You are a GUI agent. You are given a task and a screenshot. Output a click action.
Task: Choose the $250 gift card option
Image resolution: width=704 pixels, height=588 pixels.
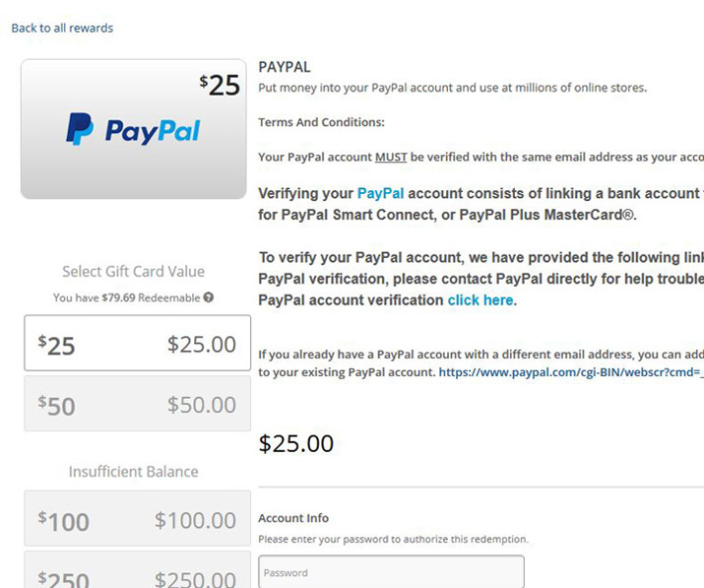coord(137,576)
